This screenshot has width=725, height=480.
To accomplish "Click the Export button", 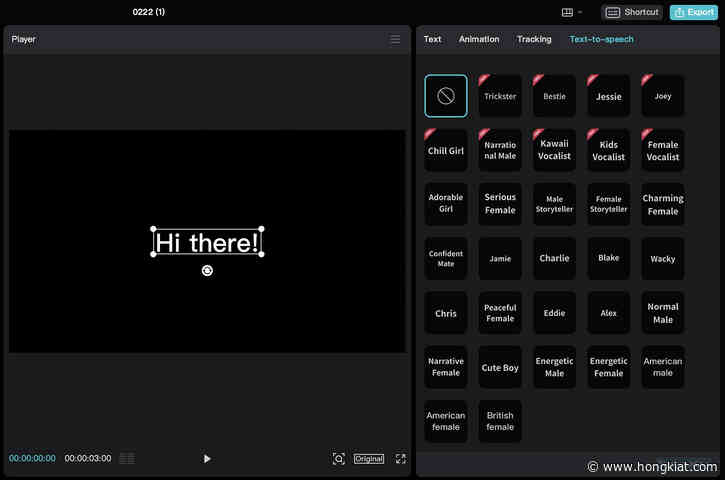I will pos(694,12).
